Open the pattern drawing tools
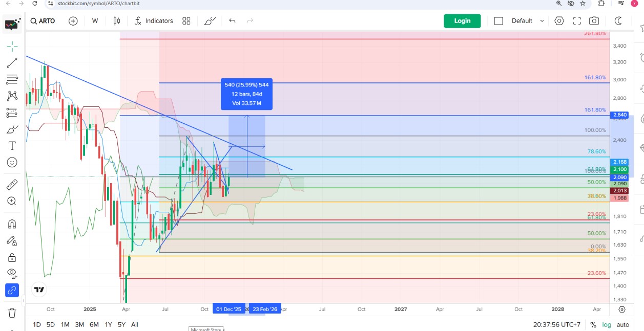Image resolution: width=644 pixels, height=331 pixels. [12, 96]
